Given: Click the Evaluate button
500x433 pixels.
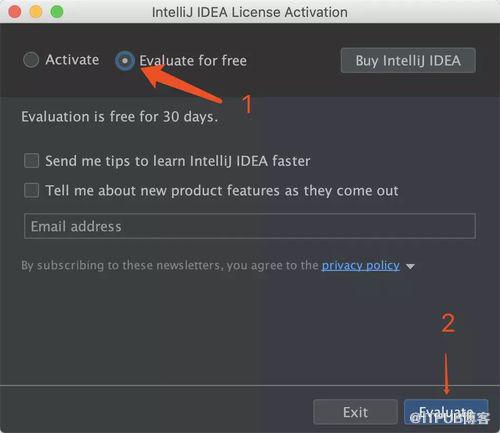Looking at the screenshot, I should pos(446,412).
